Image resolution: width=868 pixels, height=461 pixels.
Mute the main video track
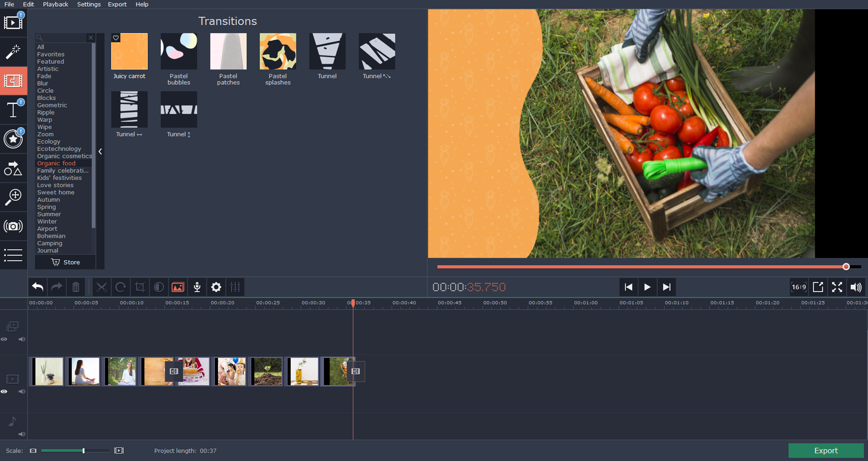(x=21, y=391)
